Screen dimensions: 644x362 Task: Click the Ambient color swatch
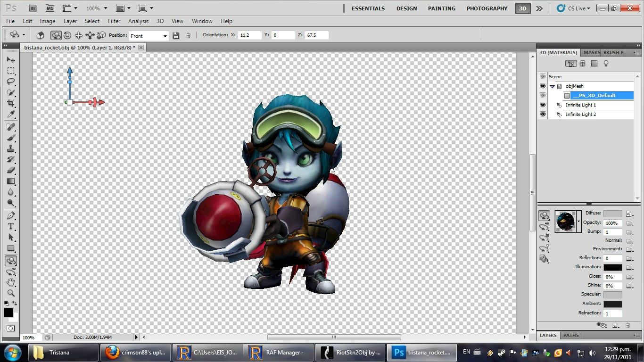click(612, 304)
